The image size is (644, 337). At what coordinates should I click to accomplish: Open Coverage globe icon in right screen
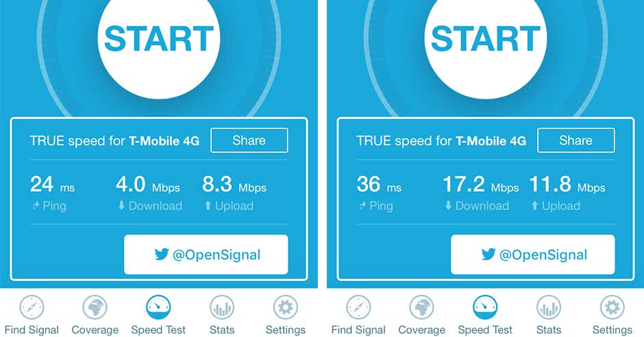tap(421, 308)
